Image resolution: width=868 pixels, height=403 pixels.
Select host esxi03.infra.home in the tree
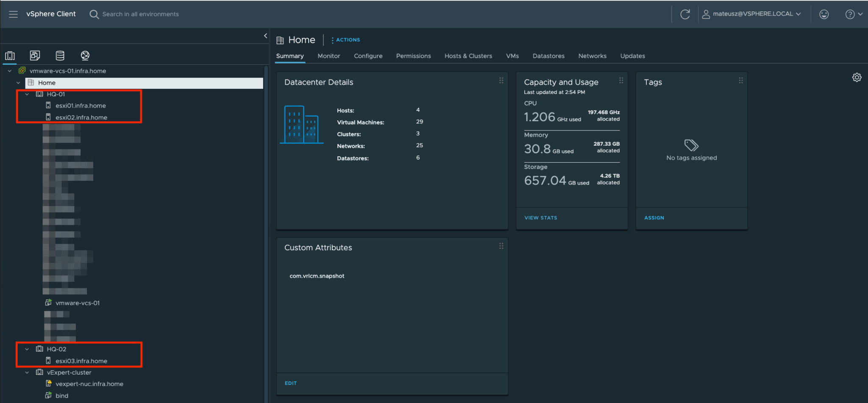[81, 361]
